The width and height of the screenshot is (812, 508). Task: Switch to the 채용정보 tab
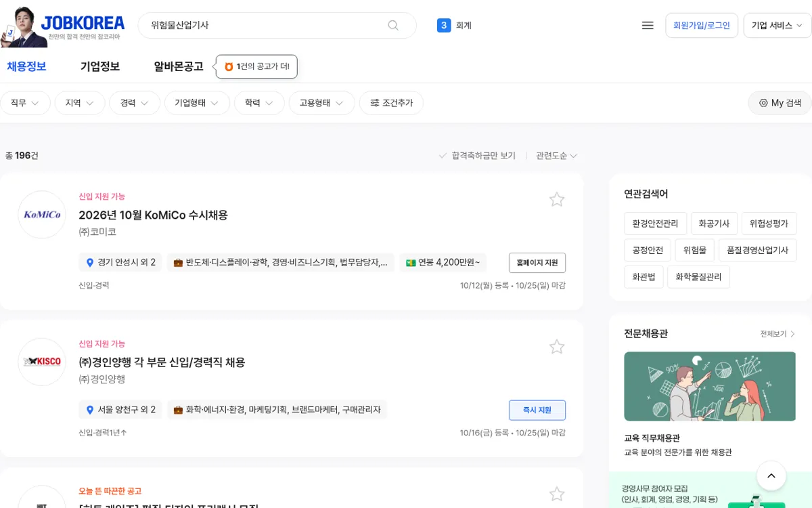point(26,66)
